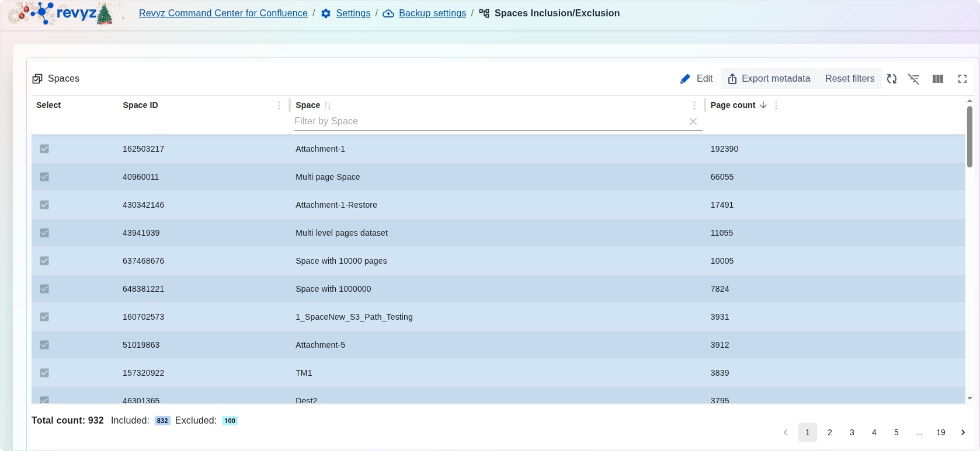Open Space ID column actions menu
The image size is (980, 451).
tap(279, 106)
